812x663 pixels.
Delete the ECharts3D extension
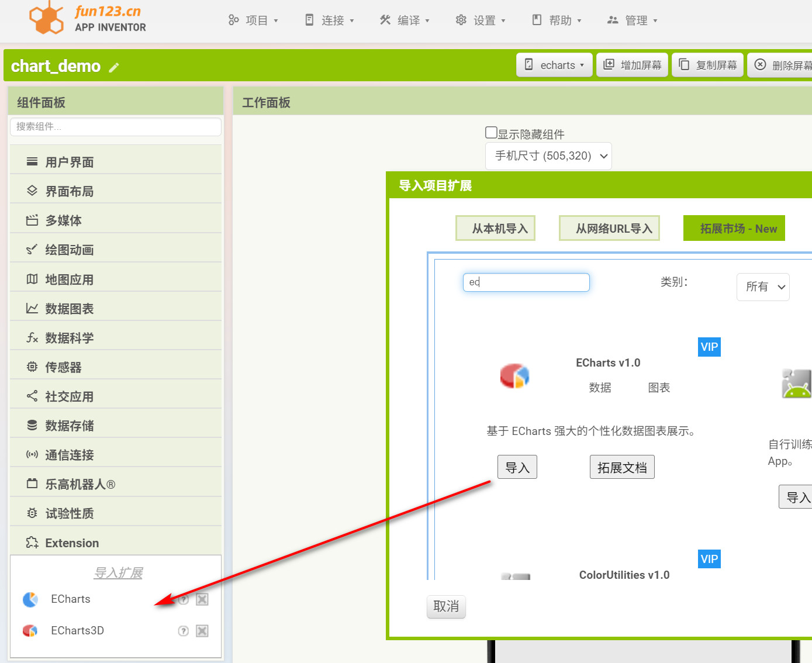[202, 631]
